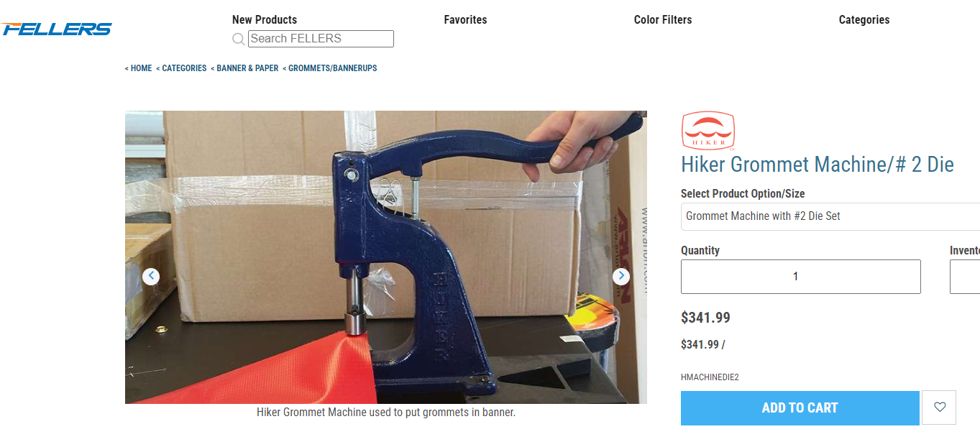Image resolution: width=980 pixels, height=442 pixels.
Task: Click the Hiker Grommet Machine product title
Action: (x=818, y=165)
